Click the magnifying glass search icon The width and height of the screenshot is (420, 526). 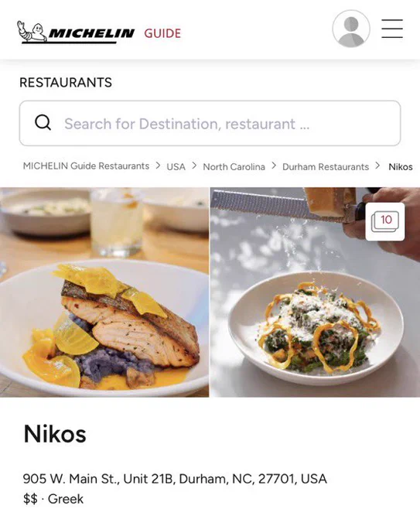pos(43,123)
